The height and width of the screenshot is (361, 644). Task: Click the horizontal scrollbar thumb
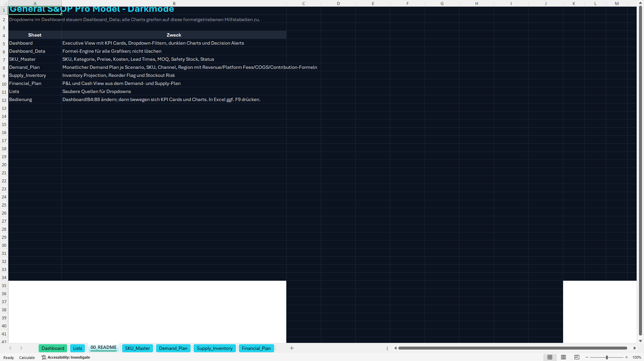coord(512,348)
